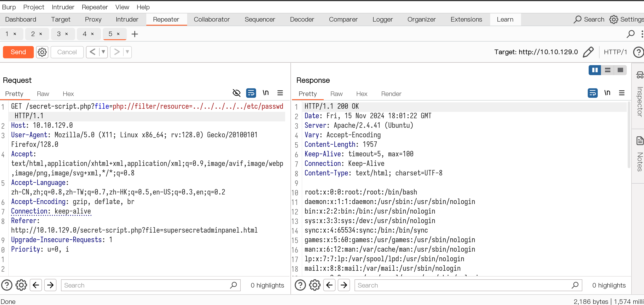
Task: Click the Referer header URL text
Action: click(134, 230)
